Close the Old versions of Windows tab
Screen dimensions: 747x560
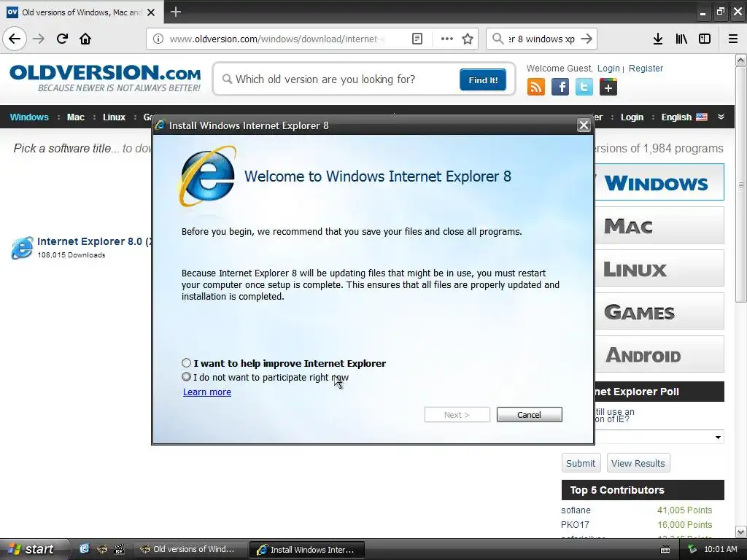click(151, 12)
